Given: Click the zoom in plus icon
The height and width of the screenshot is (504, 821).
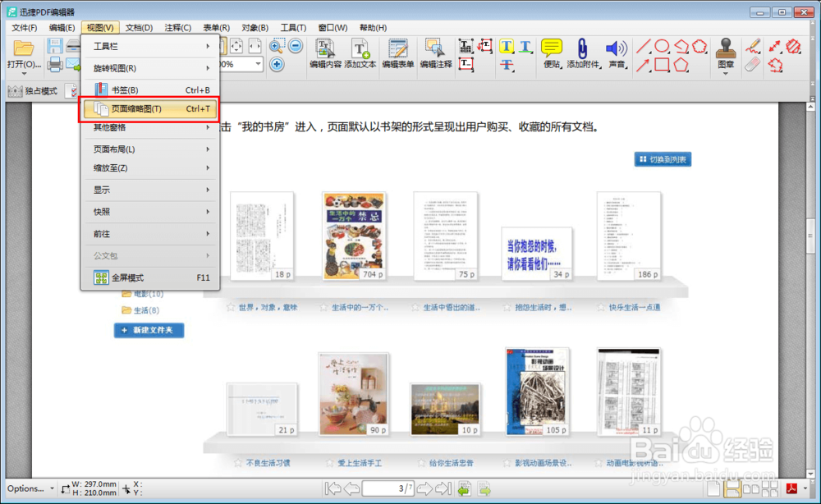Looking at the screenshot, I should pos(277,65).
